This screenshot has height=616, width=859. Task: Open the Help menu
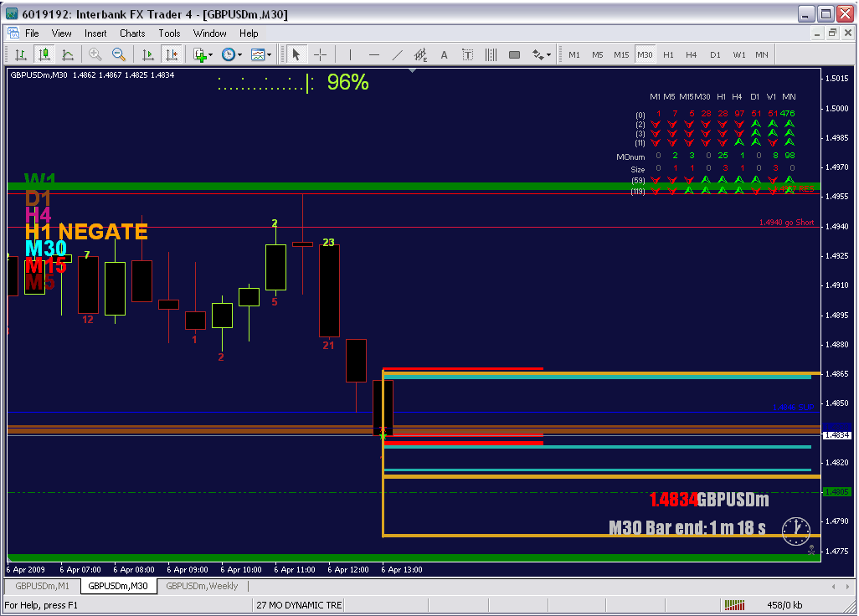tap(249, 33)
